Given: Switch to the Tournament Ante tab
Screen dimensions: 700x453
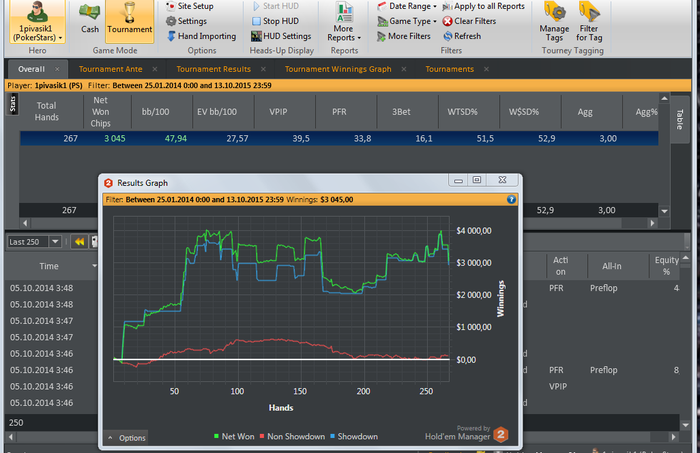Looking at the screenshot, I should [x=110, y=69].
